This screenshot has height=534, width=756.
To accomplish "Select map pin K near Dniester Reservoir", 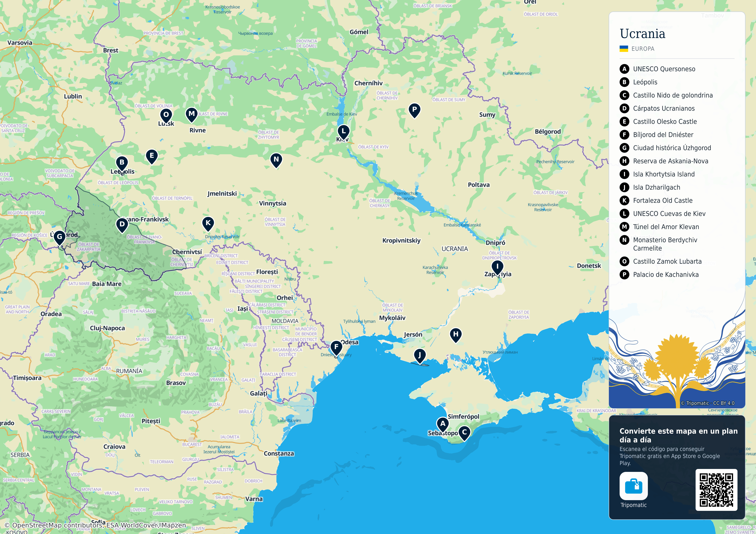I will 208,224.
